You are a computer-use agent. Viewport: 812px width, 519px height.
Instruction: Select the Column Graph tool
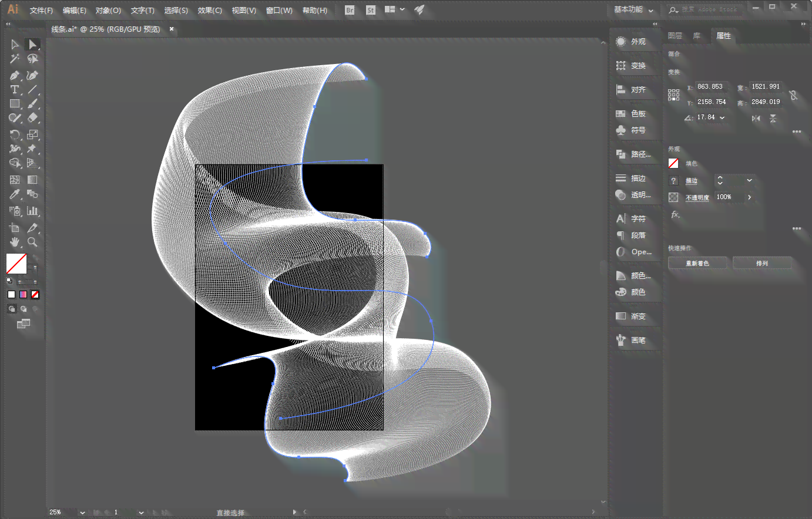click(33, 211)
